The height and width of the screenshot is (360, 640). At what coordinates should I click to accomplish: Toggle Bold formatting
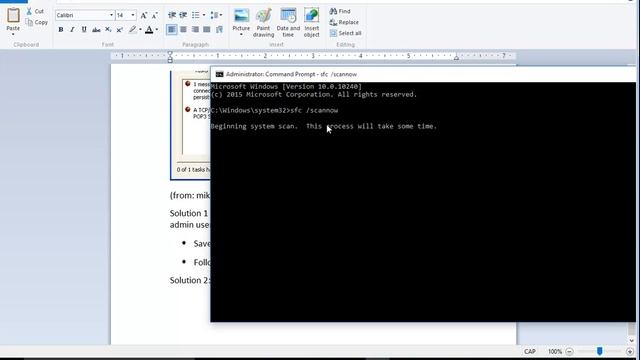point(61,29)
